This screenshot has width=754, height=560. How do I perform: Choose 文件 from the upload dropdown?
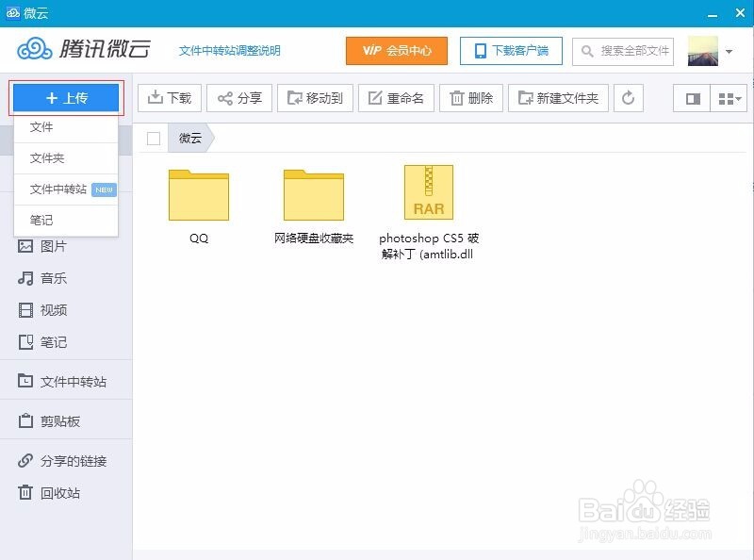click(x=66, y=127)
